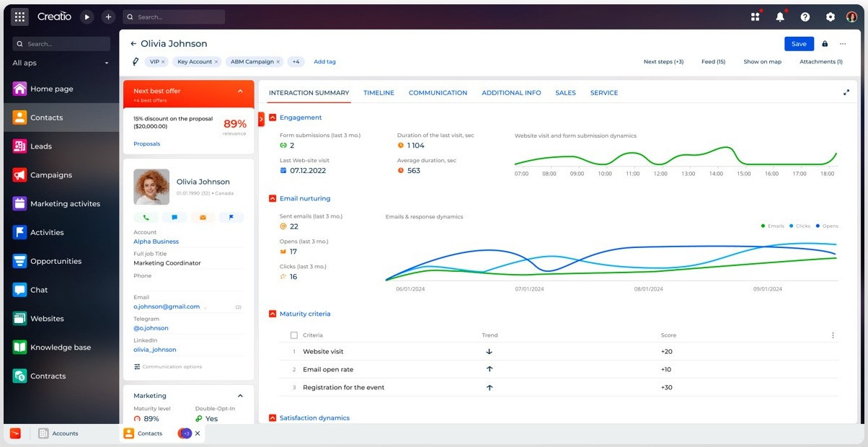The height and width of the screenshot is (447, 868).
Task: Click the top bar search field
Action: pos(174,17)
